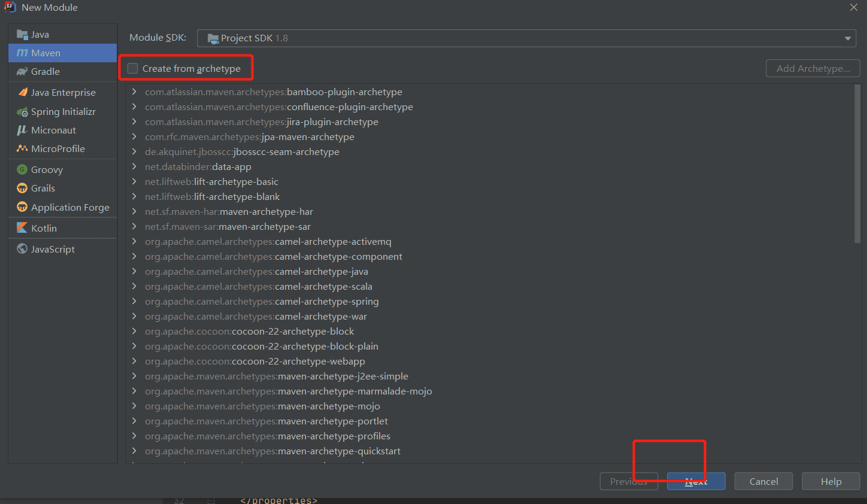
Task: Select the Kotlin icon
Action: [22, 228]
